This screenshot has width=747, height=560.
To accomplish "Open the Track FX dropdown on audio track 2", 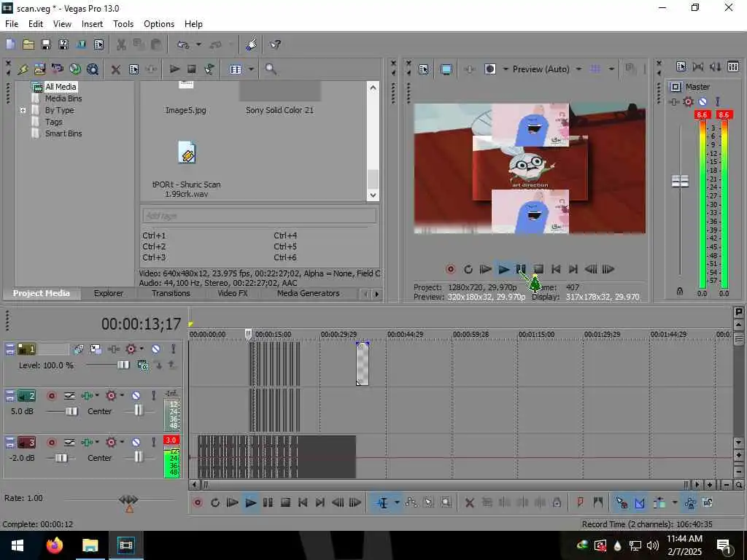I will click(x=122, y=395).
